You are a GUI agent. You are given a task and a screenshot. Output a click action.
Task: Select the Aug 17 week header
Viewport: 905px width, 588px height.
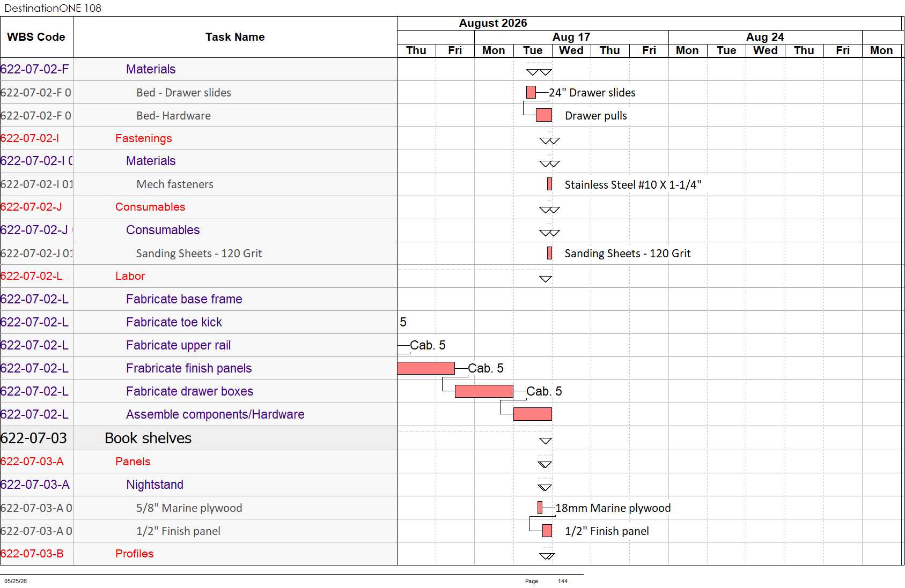pos(571,37)
